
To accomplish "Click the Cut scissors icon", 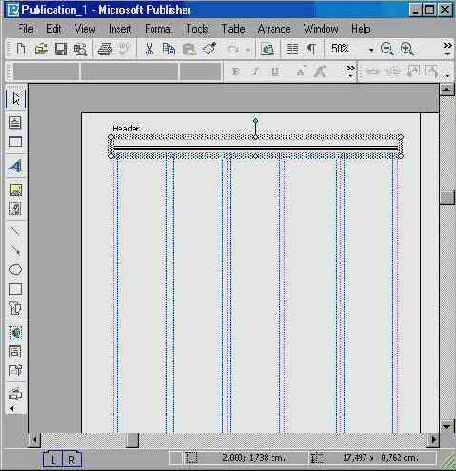I will (149, 49).
